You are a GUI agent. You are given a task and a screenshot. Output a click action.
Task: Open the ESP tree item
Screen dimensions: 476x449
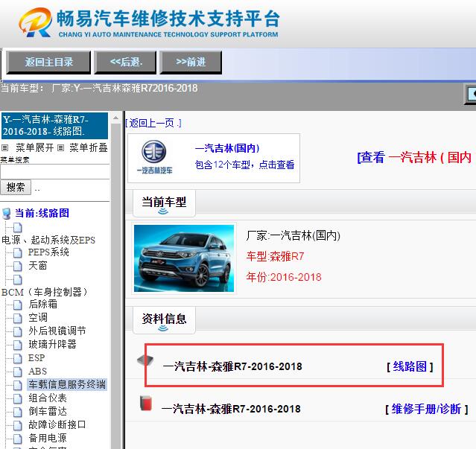click(x=37, y=357)
